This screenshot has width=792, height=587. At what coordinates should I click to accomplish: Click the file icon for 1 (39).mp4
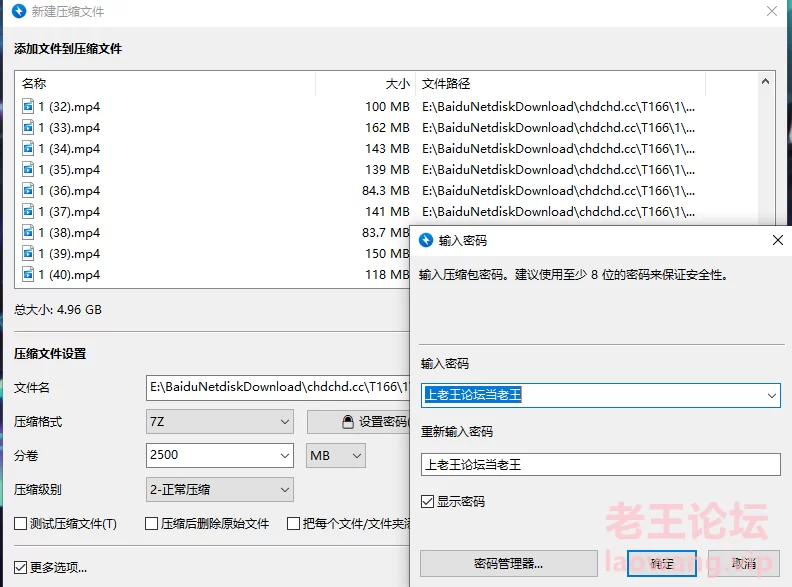[28, 253]
